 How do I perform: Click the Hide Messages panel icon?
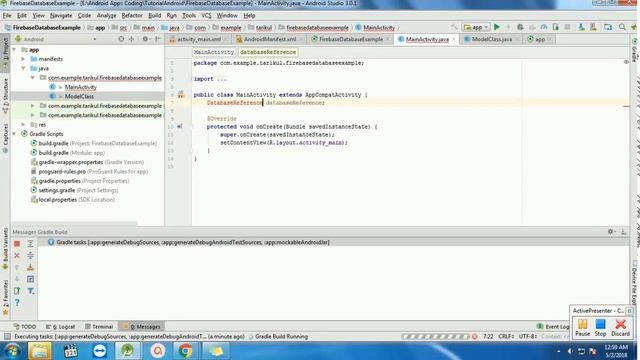[623, 231]
